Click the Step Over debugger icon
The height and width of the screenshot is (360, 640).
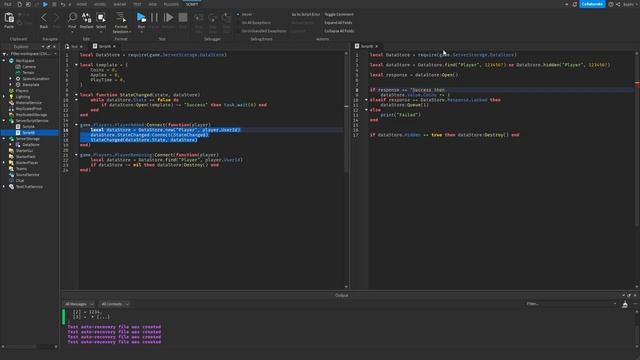213,18
